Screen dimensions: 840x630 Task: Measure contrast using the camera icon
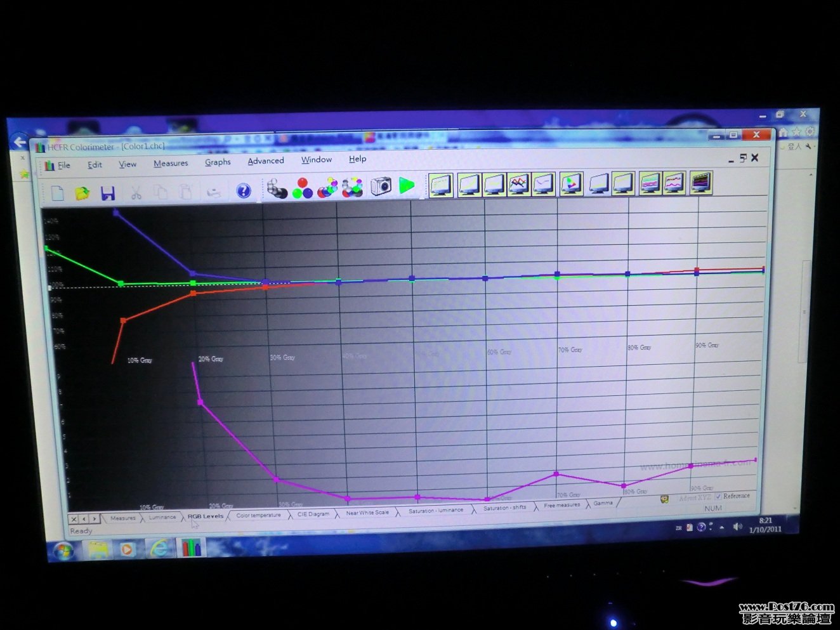(x=381, y=186)
